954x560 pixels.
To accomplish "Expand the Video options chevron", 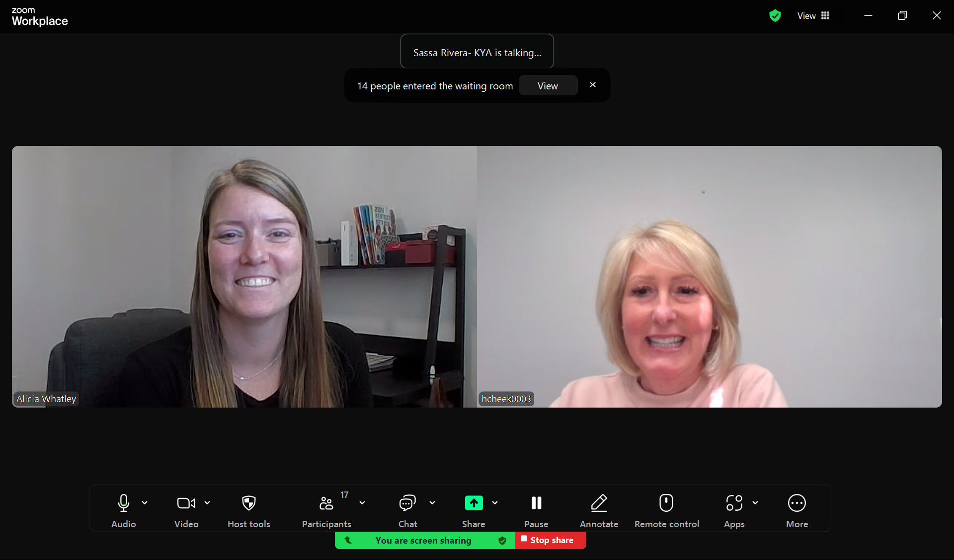I will click(207, 503).
